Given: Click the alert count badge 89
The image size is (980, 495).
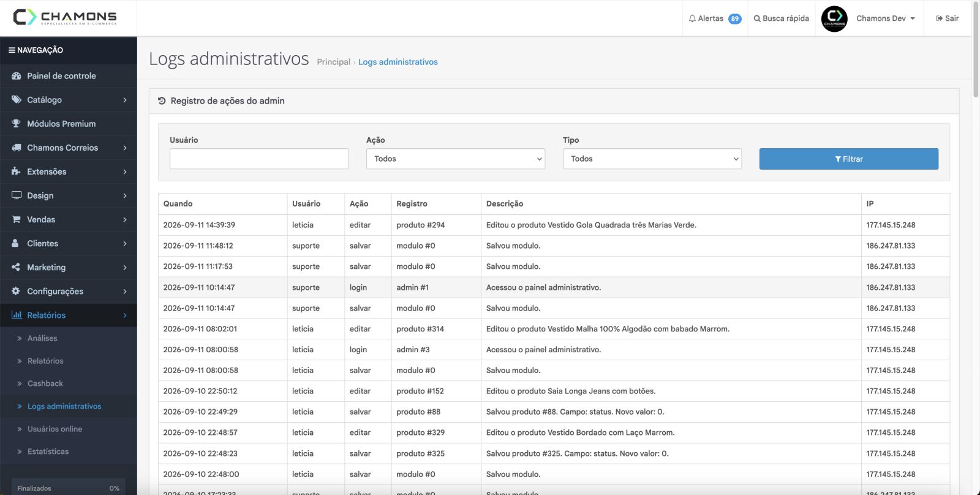Looking at the screenshot, I should 734,19.
